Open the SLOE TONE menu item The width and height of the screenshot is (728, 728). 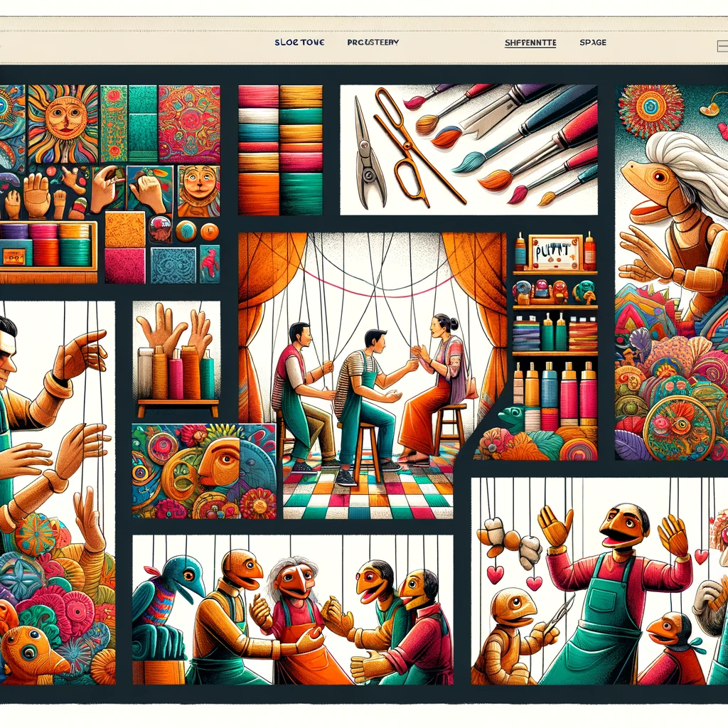299,43
